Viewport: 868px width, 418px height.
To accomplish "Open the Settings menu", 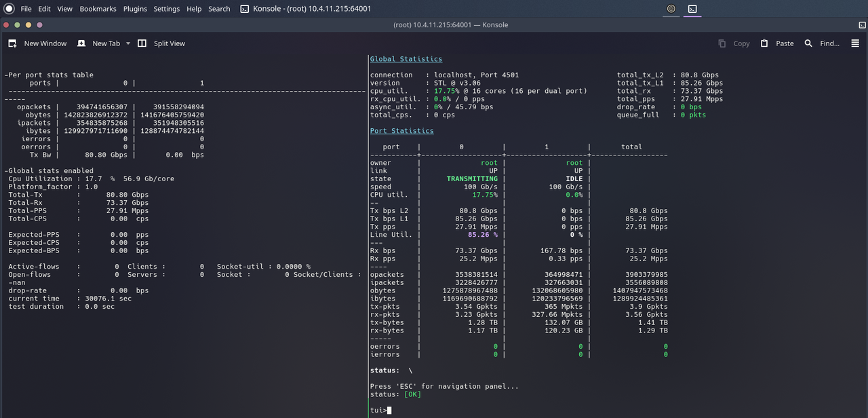I will click(166, 9).
